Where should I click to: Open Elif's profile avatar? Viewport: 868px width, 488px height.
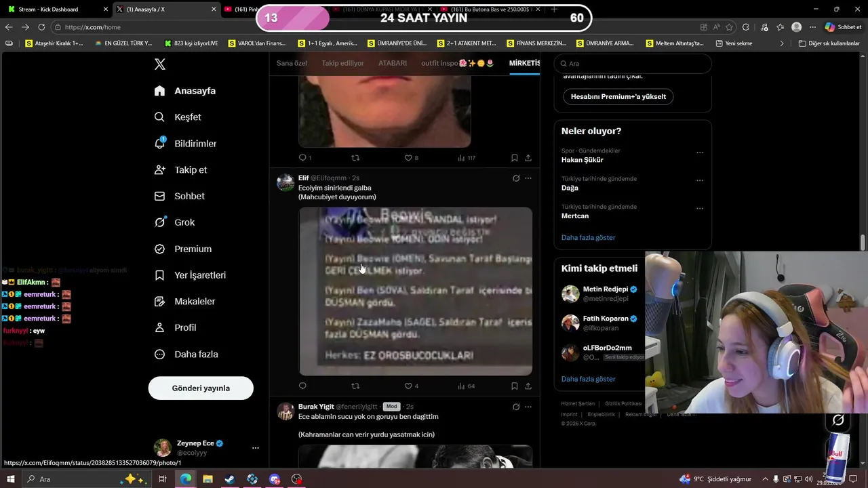coord(285,182)
